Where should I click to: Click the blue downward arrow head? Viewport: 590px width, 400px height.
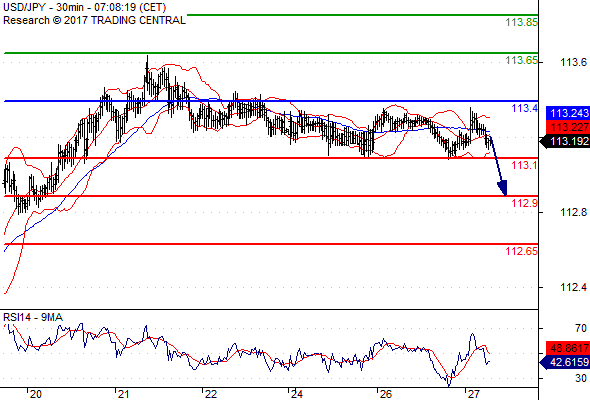click(503, 188)
